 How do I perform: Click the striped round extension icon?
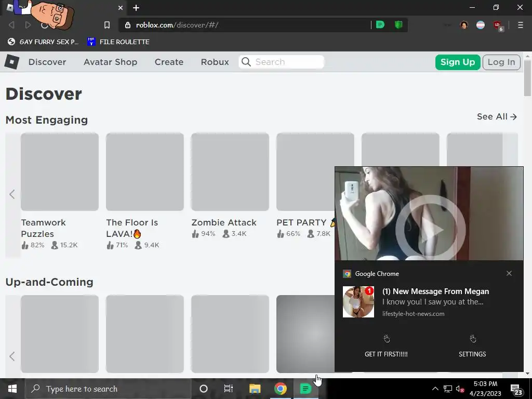pyautogui.click(x=481, y=25)
